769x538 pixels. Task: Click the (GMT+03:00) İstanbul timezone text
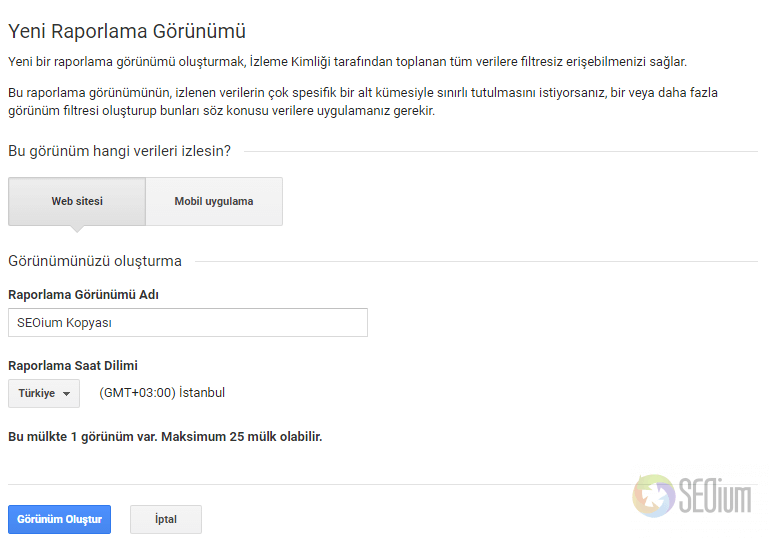pos(162,393)
